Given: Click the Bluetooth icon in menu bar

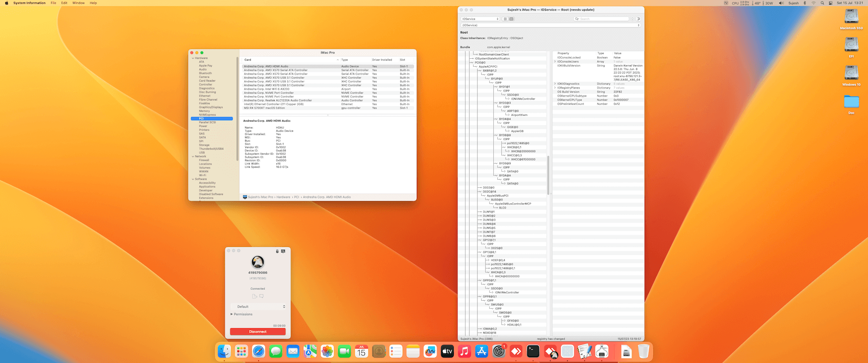Looking at the screenshot, I should tap(805, 3).
